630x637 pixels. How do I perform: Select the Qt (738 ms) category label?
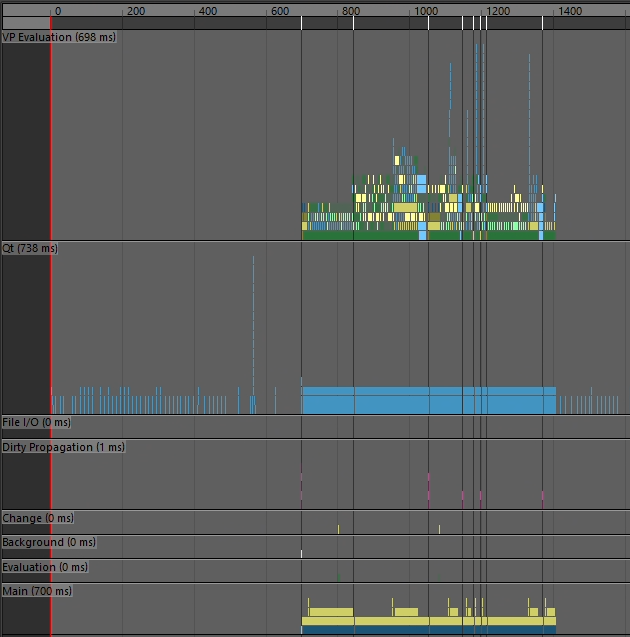pyautogui.click(x=30, y=248)
